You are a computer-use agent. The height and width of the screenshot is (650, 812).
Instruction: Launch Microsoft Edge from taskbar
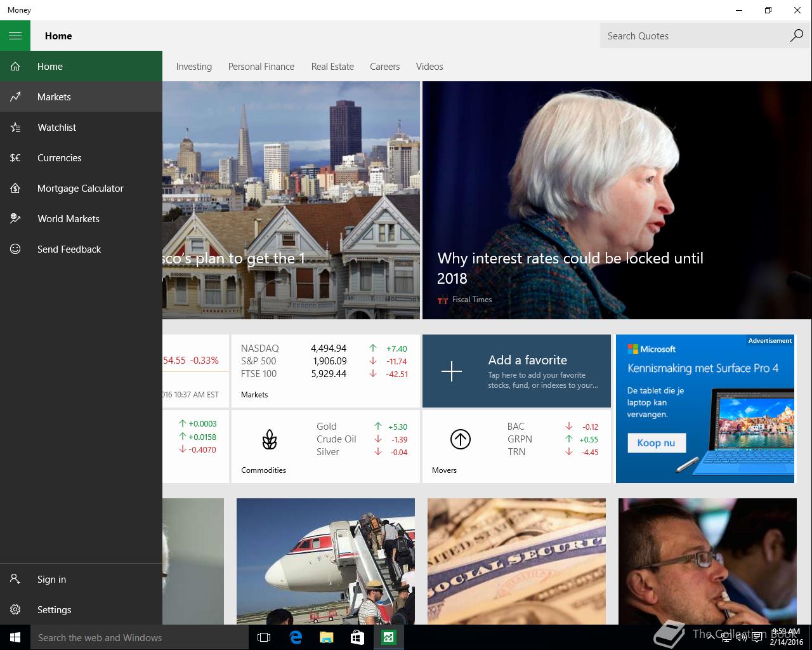(x=295, y=637)
